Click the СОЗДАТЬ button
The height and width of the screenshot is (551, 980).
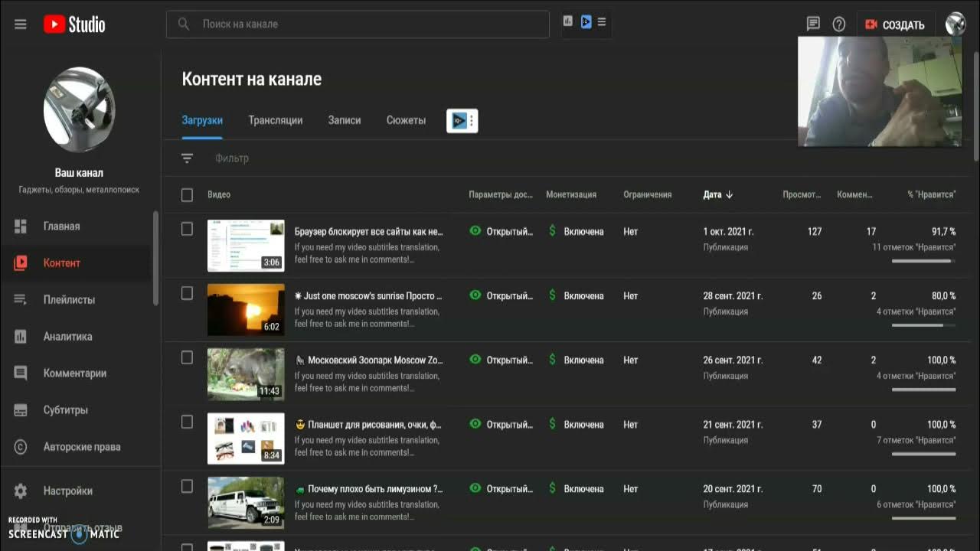895,24
